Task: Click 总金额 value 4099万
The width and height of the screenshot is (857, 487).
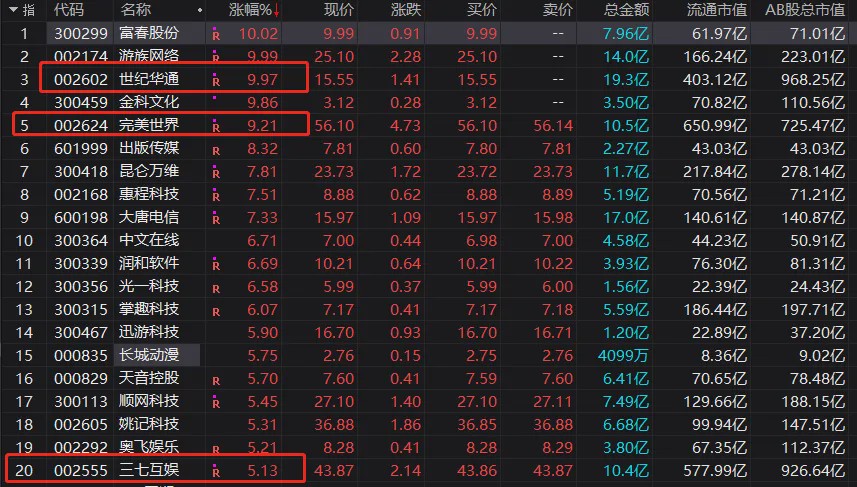Action: (x=623, y=355)
